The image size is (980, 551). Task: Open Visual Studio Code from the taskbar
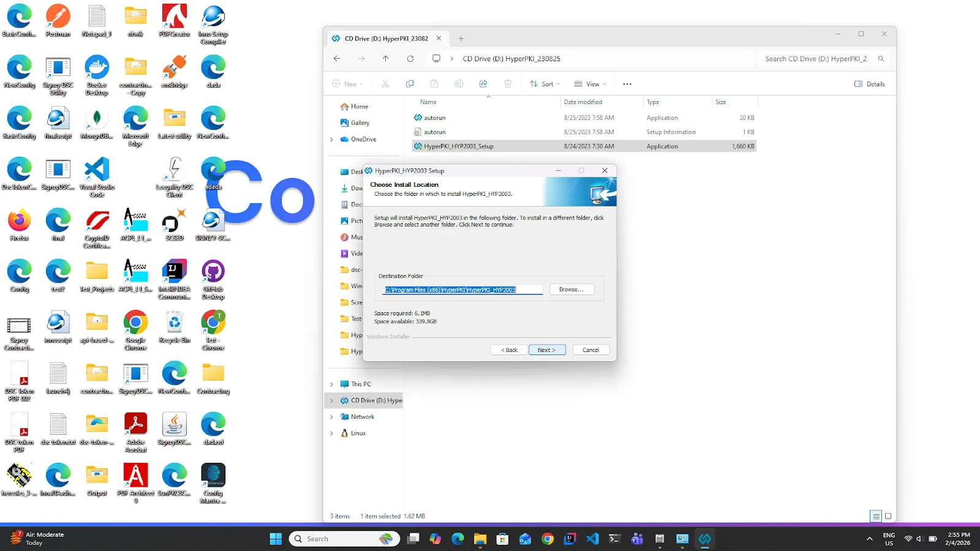click(592, 539)
